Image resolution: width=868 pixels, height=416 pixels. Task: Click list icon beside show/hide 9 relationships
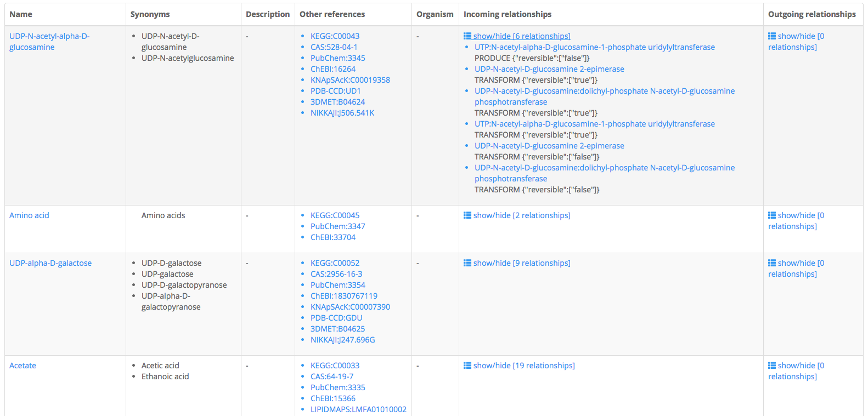(467, 263)
